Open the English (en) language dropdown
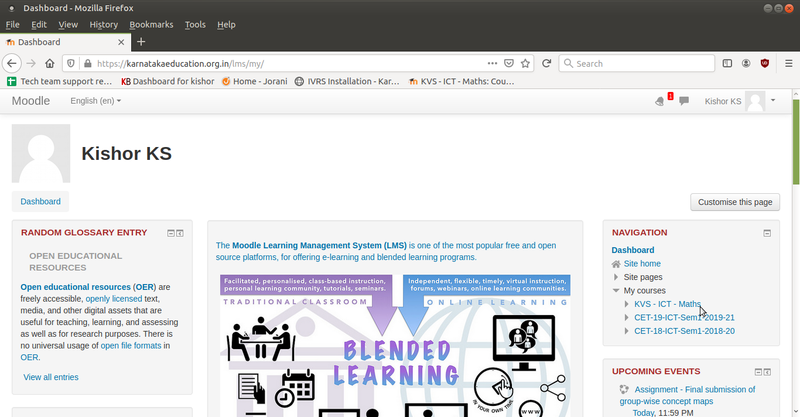 [x=96, y=101]
